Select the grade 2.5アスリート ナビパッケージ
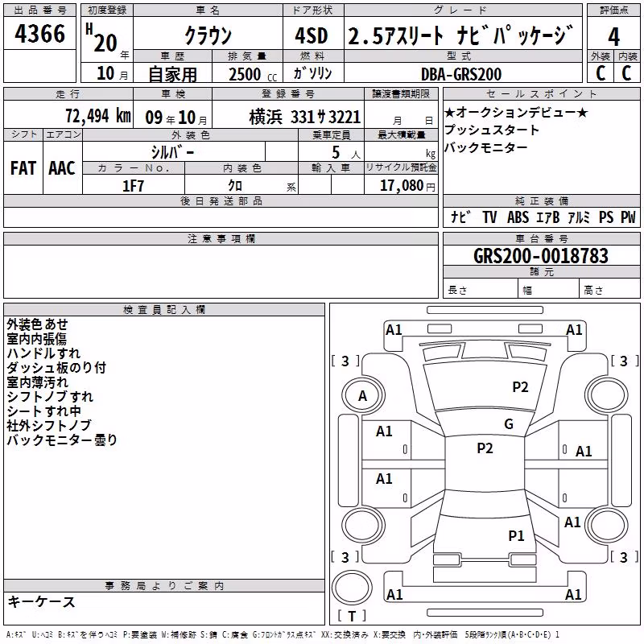Image resolution: width=644 pixels, height=644 pixels. tap(460, 35)
